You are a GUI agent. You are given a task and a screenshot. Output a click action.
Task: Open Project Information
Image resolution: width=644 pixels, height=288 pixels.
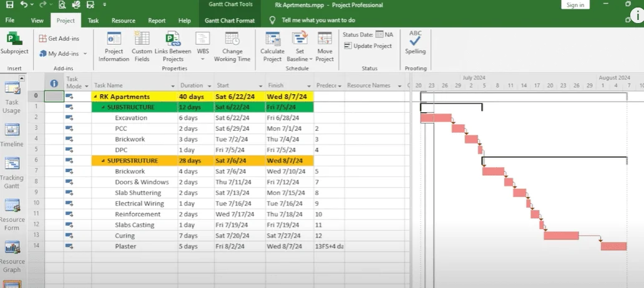point(114,47)
